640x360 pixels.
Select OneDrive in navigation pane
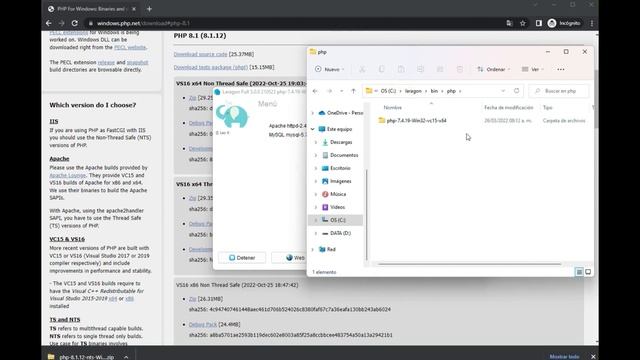(x=341, y=113)
